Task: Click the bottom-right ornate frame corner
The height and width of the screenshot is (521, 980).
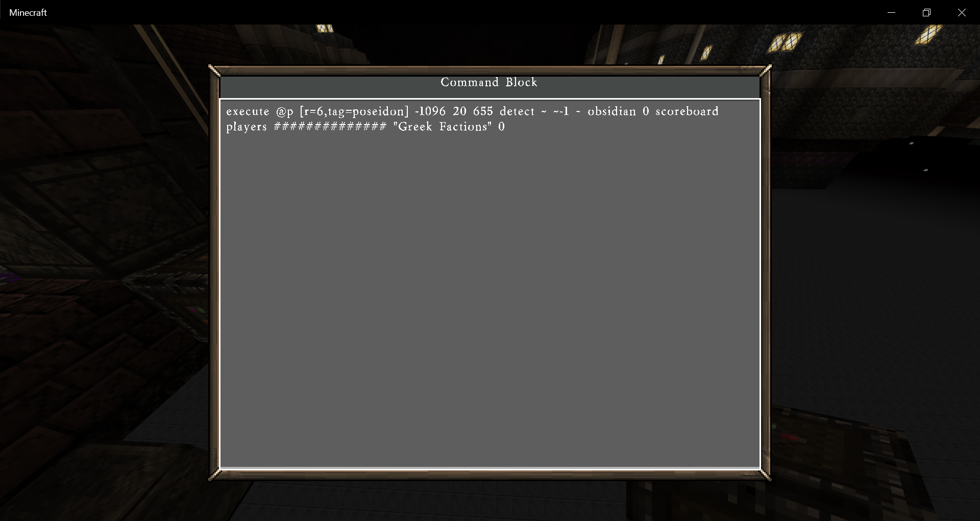Action: click(765, 475)
